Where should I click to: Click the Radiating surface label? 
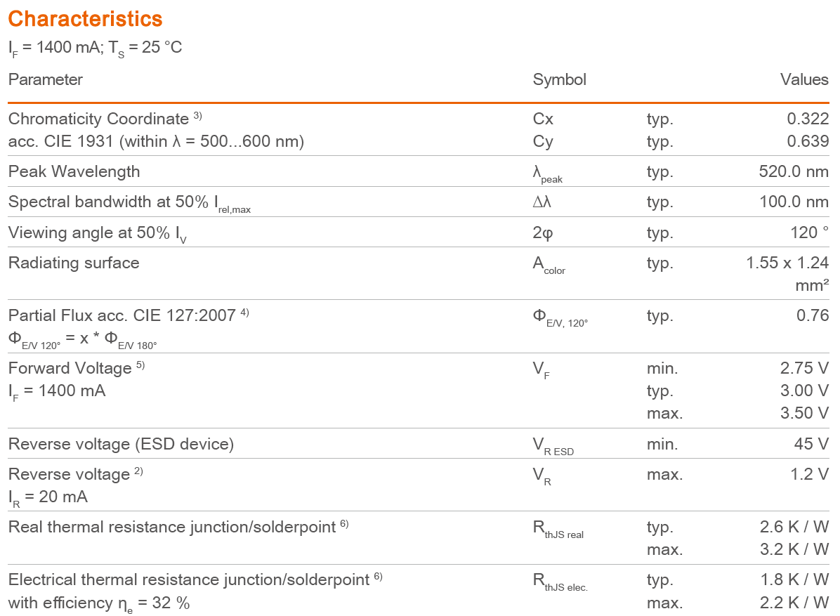click(x=74, y=263)
